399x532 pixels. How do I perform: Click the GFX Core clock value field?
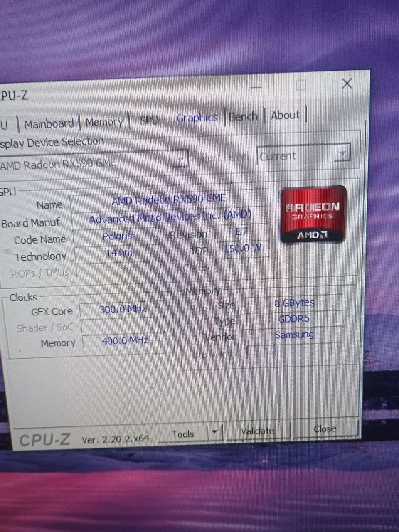[x=123, y=309]
